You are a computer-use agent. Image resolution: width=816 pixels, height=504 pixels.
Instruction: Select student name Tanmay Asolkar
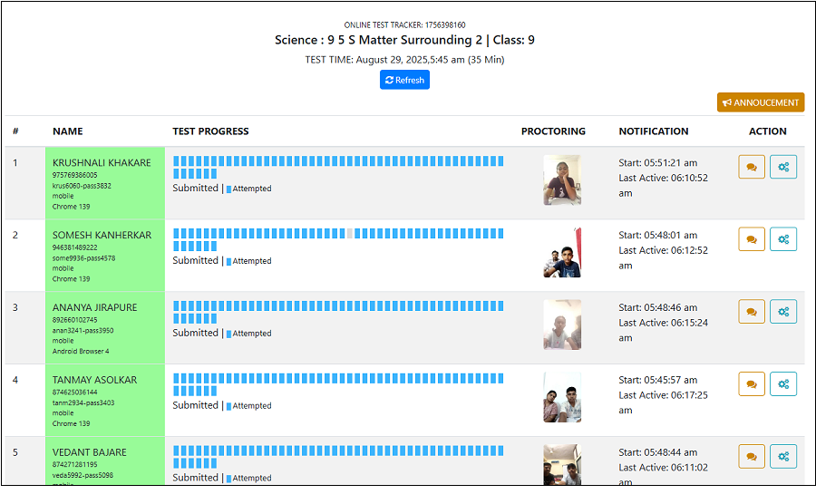(x=94, y=380)
